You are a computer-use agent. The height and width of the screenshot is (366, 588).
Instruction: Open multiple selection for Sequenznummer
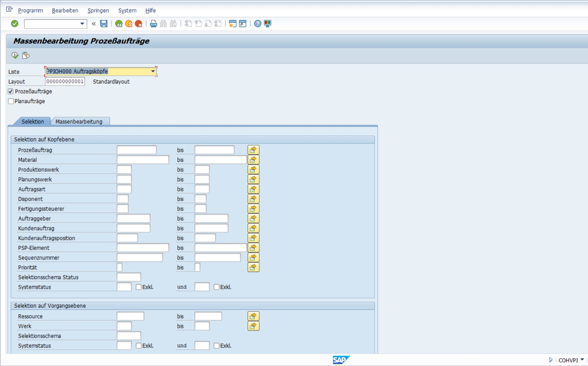(253, 258)
